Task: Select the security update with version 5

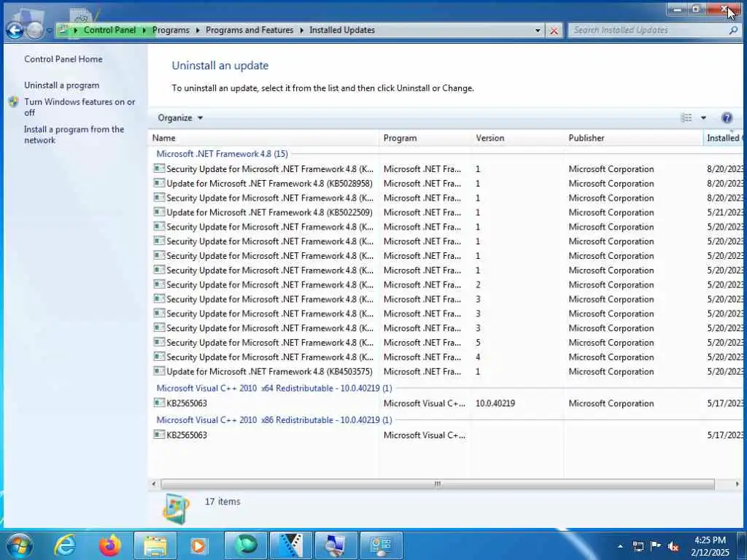Action: [x=270, y=343]
